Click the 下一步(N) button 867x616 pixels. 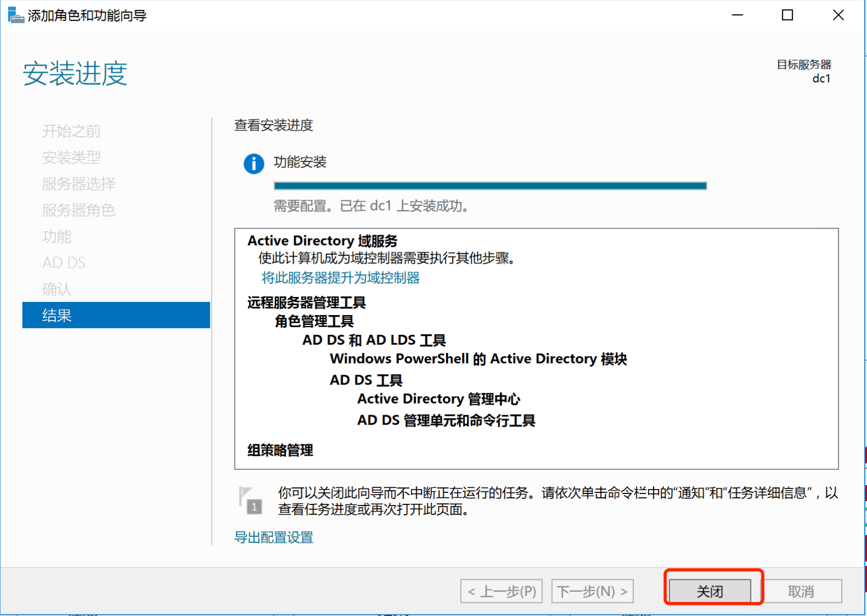click(x=592, y=591)
